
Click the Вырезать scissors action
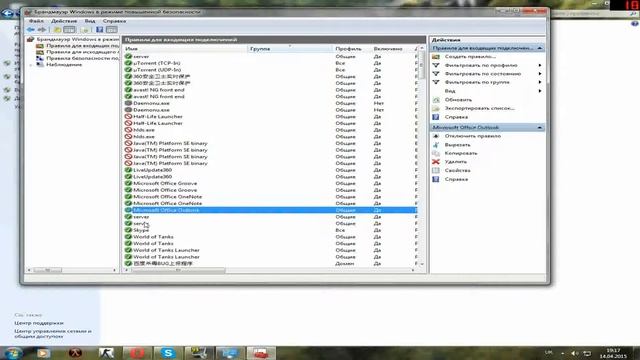[x=457, y=145]
